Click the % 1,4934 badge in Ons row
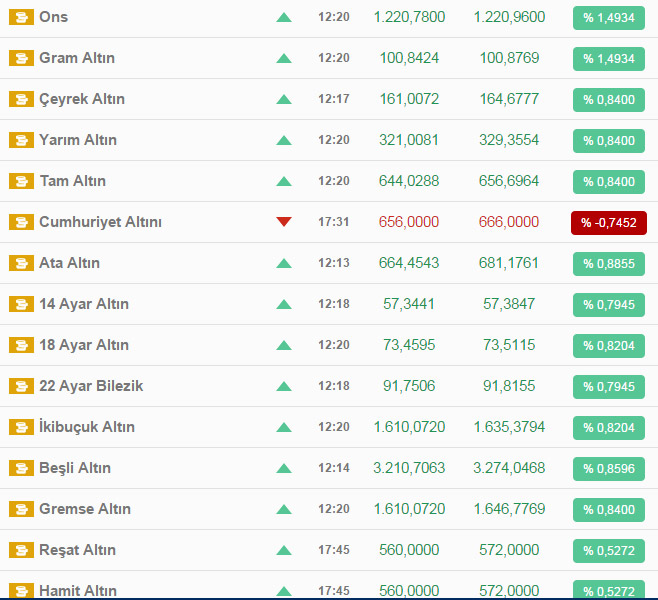Viewport: 658px width, 600px height. point(608,17)
